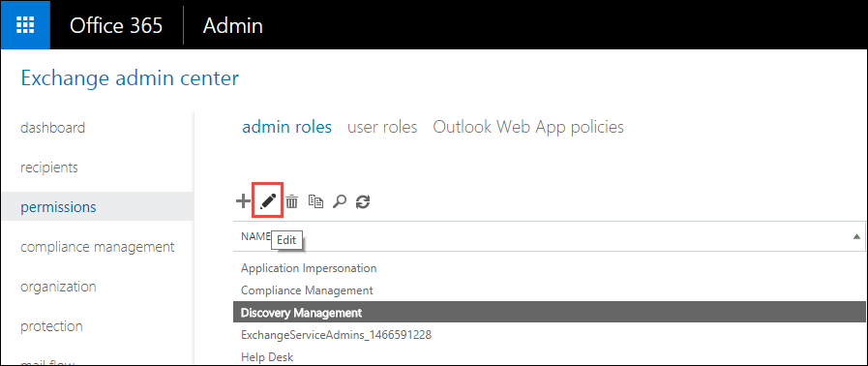868x366 pixels.
Task: Switch to the user roles tab
Action: click(x=382, y=127)
